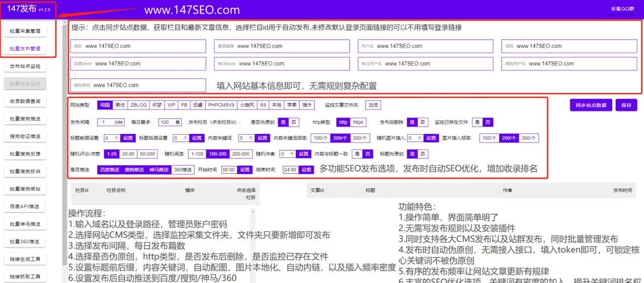Image resolution: width=644 pixels, height=283 pixels.
Task: Open 批量360推送 sidebar item
Action: (25, 242)
